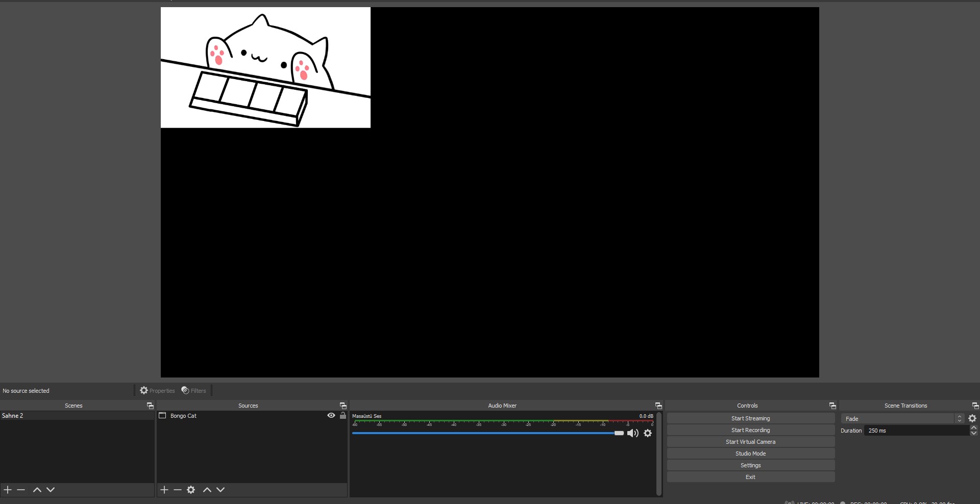
Task: Start a recording
Action: coord(750,430)
